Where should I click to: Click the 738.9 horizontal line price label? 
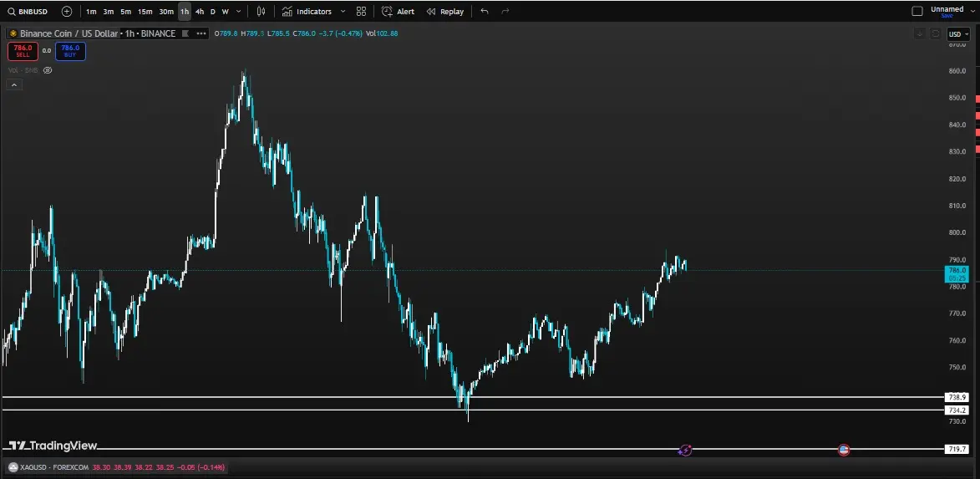[957, 397]
